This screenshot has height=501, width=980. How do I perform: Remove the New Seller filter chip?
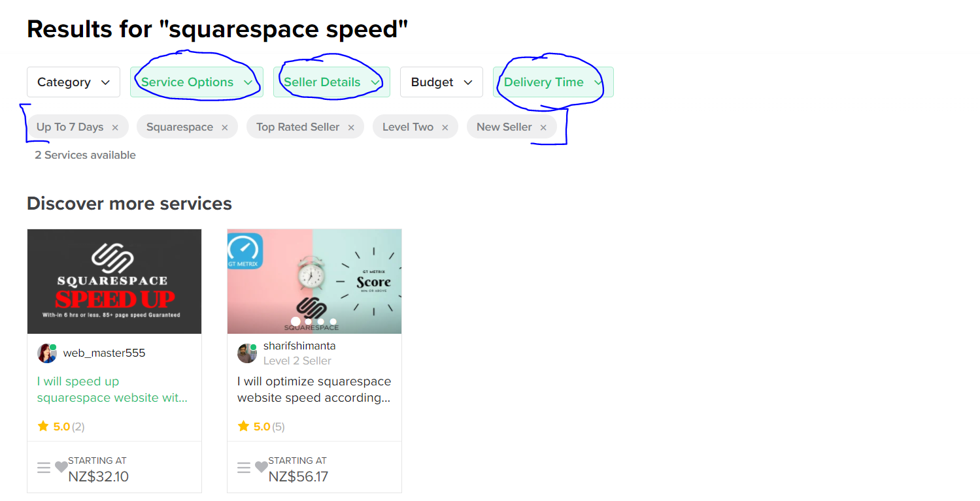[543, 127]
